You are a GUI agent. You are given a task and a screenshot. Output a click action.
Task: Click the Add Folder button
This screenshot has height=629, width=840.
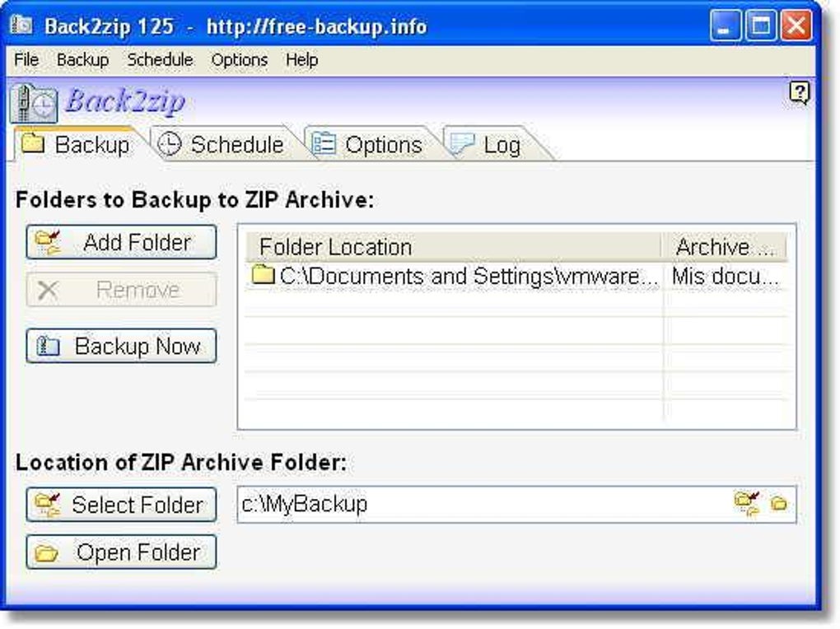click(122, 242)
